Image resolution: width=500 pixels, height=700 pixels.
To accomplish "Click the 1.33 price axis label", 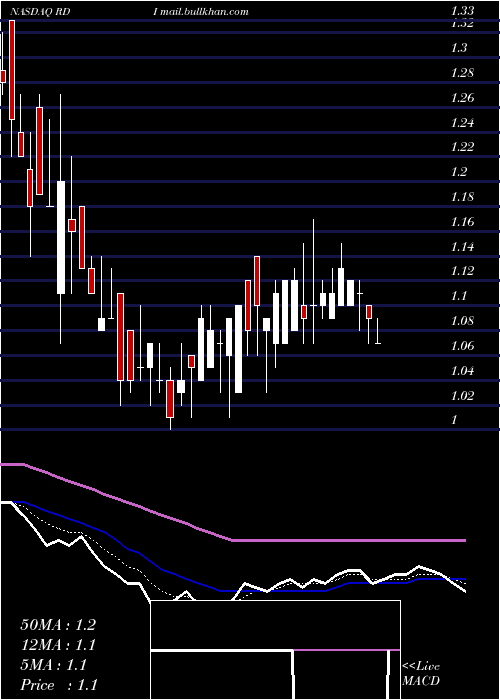I will pyautogui.click(x=462, y=12).
